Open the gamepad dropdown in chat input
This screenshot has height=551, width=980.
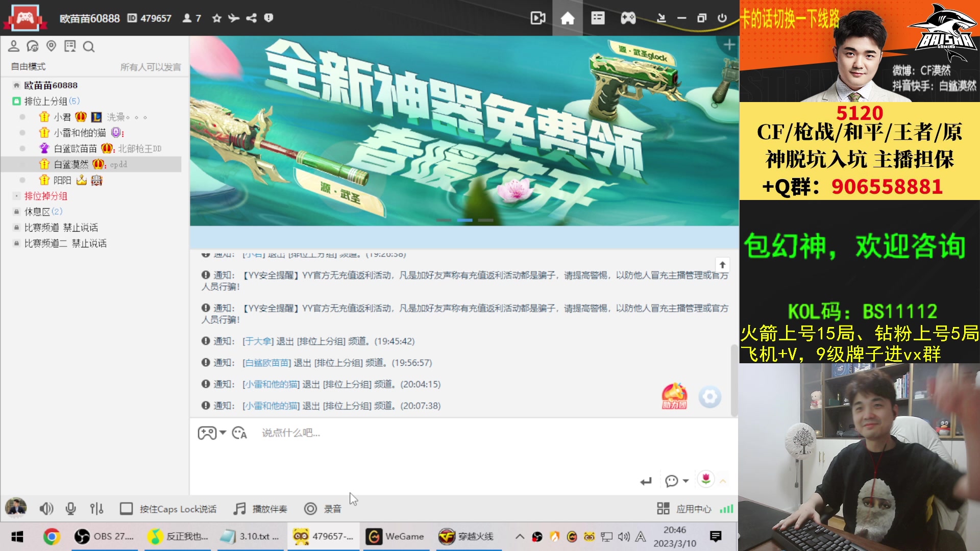coord(212,433)
